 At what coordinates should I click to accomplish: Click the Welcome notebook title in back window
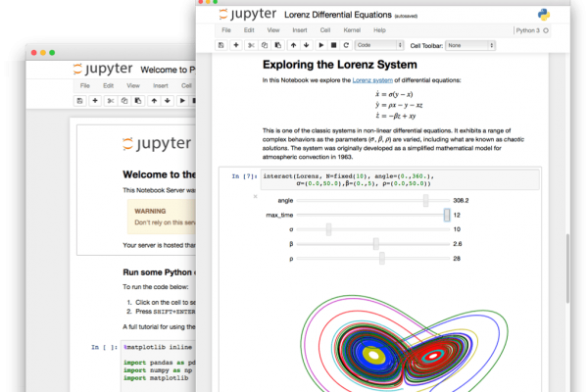tap(168, 70)
